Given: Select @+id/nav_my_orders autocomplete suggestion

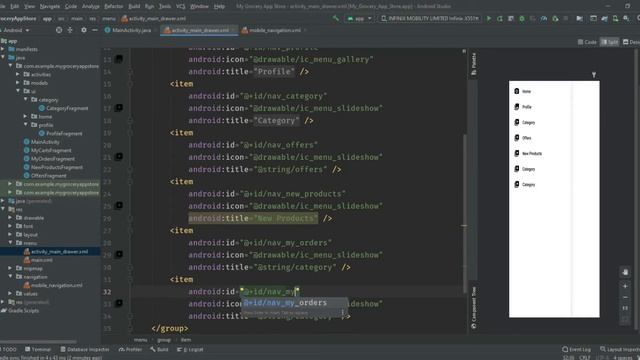Looking at the screenshot, I should pos(295,303).
